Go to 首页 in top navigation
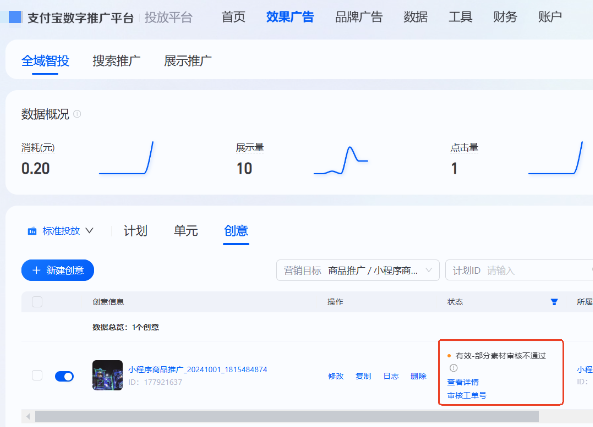 point(233,17)
